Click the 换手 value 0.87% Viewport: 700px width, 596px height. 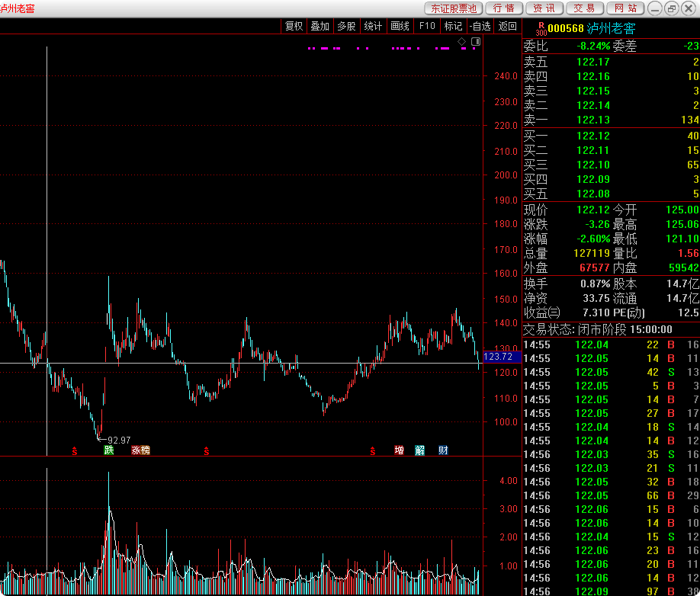click(x=595, y=284)
